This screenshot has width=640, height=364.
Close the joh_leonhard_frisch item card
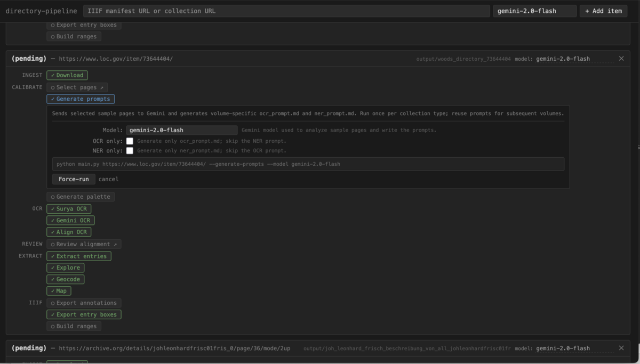coord(621,348)
